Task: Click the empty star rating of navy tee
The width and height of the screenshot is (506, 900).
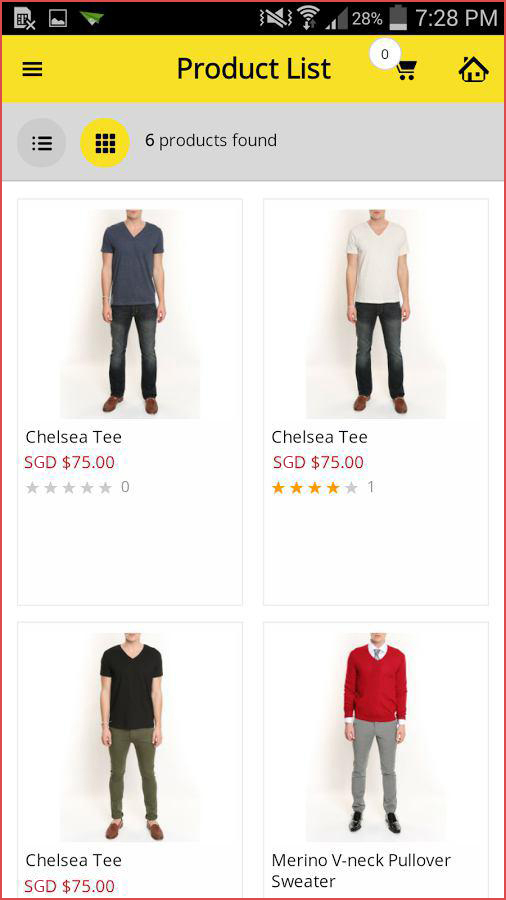Action: click(69, 488)
